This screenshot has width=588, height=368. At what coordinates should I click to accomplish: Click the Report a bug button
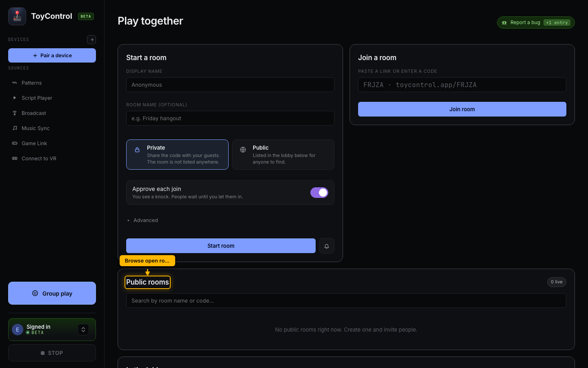pyautogui.click(x=536, y=22)
